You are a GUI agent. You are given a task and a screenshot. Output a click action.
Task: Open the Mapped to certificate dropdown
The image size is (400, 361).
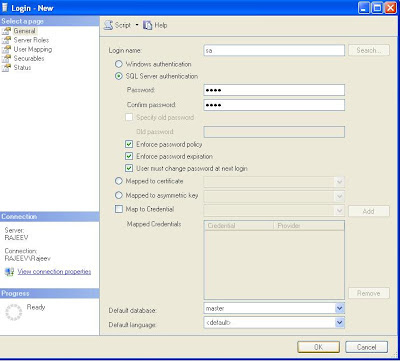tap(339, 182)
